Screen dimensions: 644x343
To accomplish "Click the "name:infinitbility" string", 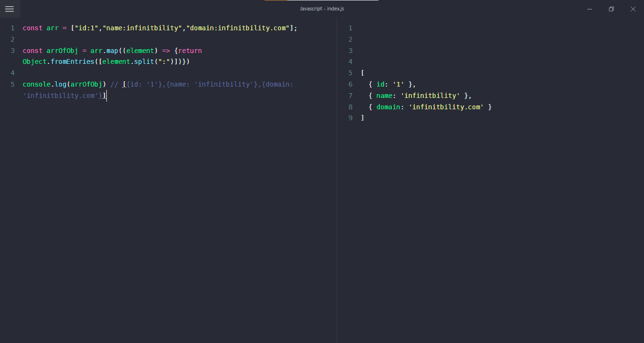I will [x=142, y=28].
